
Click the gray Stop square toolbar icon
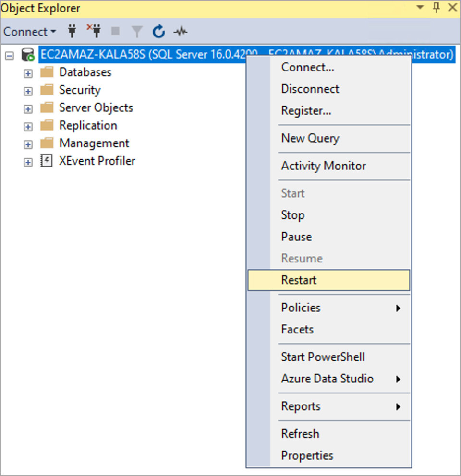(115, 31)
